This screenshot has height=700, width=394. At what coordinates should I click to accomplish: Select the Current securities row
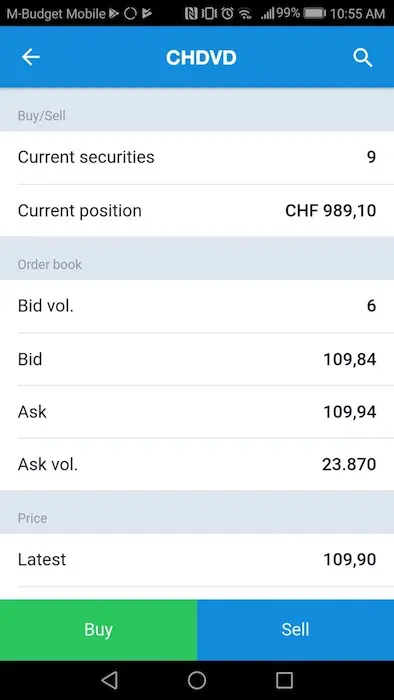pyautogui.click(x=197, y=157)
